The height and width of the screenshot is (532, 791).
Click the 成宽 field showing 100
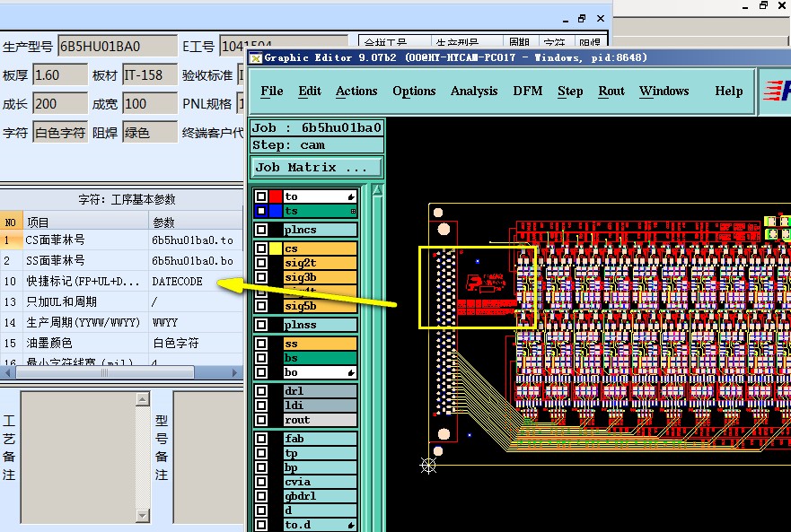point(150,104)
